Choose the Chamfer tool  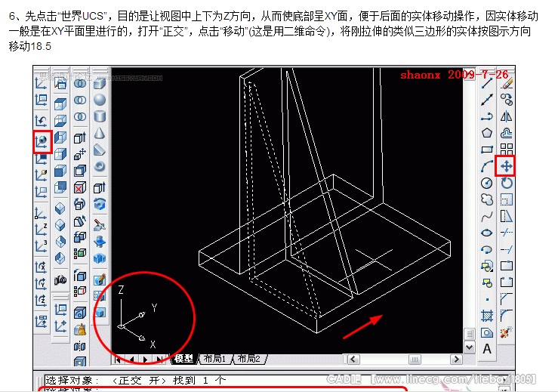pyautogui.click(x=507, y=299)
